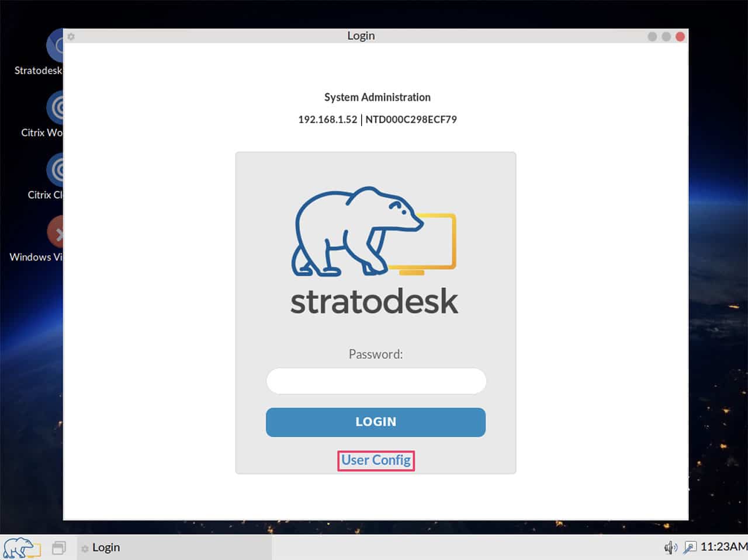Click the Stratodesk bear logo in login panel
This screenshot has width=748, height=560.
374,231
